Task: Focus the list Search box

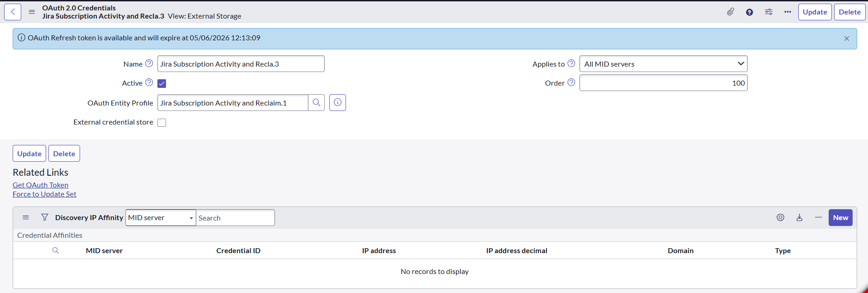Action: (235, 218)
